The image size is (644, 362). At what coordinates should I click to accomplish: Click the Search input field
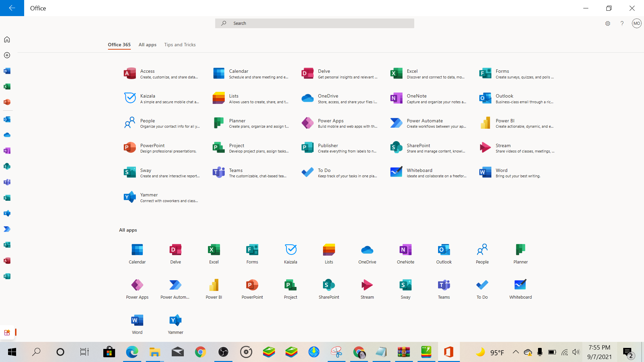315,23
